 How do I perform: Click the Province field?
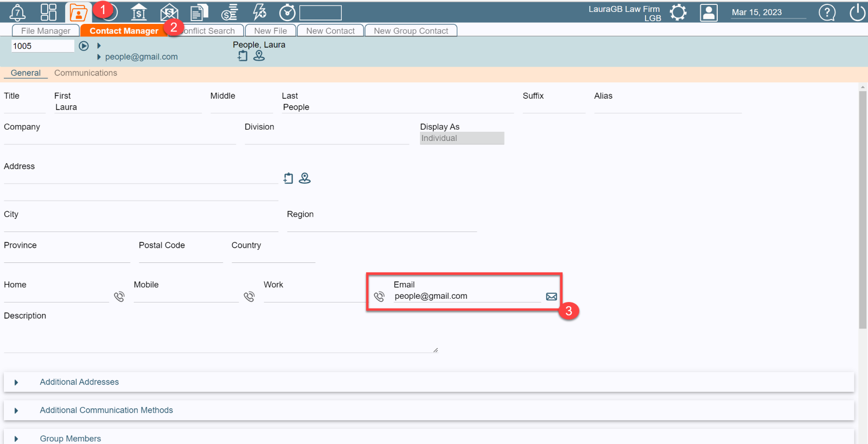(x=67, y=257)
